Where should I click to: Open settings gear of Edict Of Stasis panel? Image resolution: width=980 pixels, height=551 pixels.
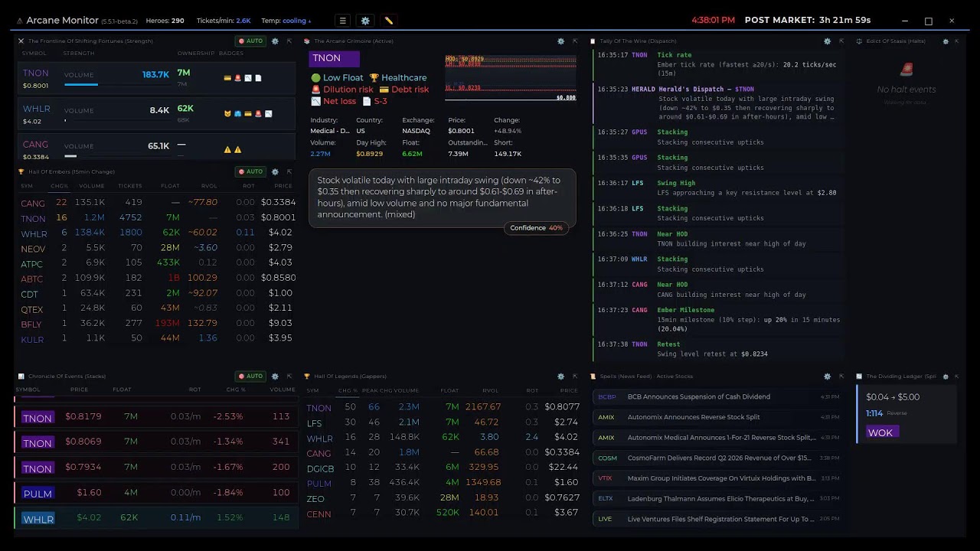[x=946, y=41]
